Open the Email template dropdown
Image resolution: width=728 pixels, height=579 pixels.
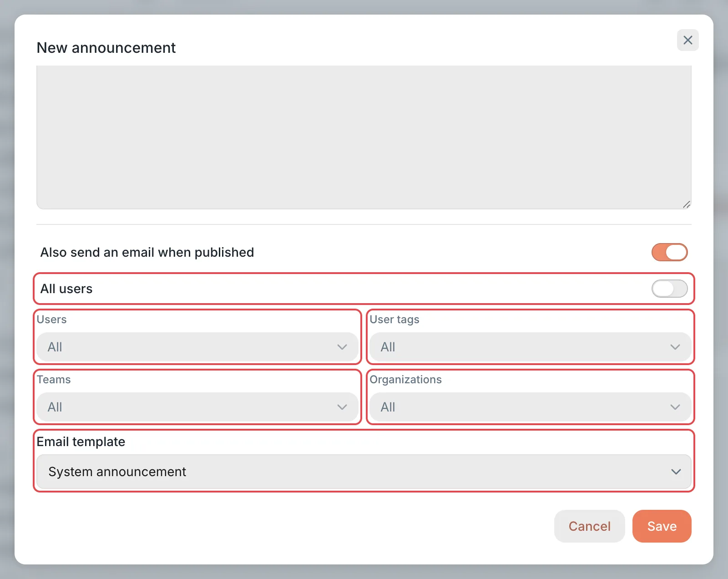coord(364,472)
